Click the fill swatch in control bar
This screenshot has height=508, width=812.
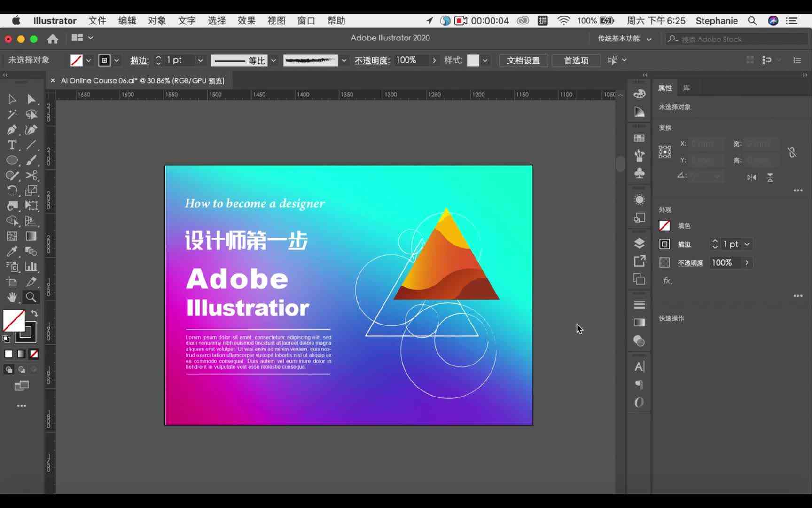(x=76, y=60)
